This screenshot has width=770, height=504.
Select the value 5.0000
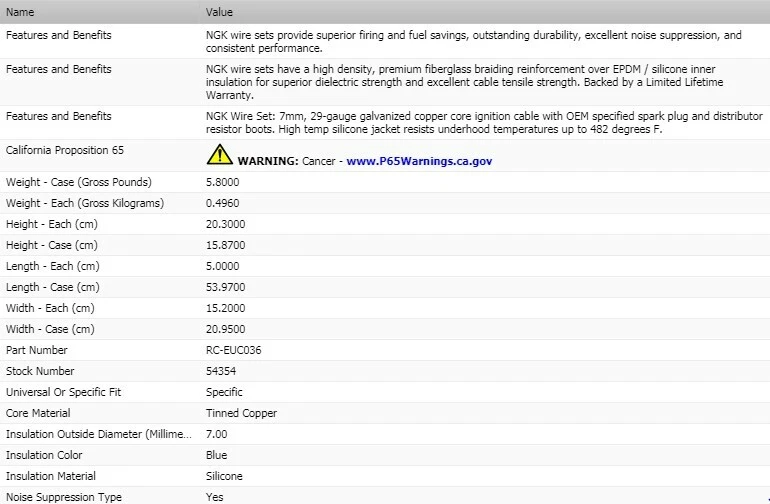(222, 266)
